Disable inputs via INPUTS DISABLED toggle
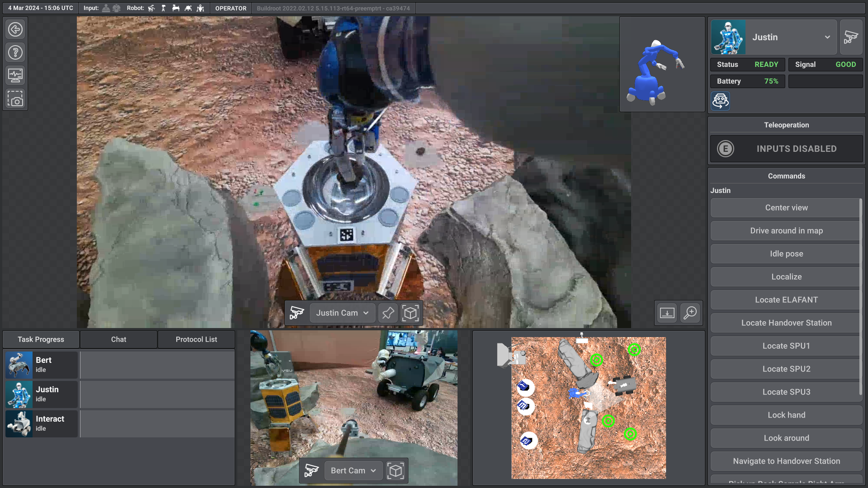The height and width of the screenshot is (488, 868). [x=786, y=148]
